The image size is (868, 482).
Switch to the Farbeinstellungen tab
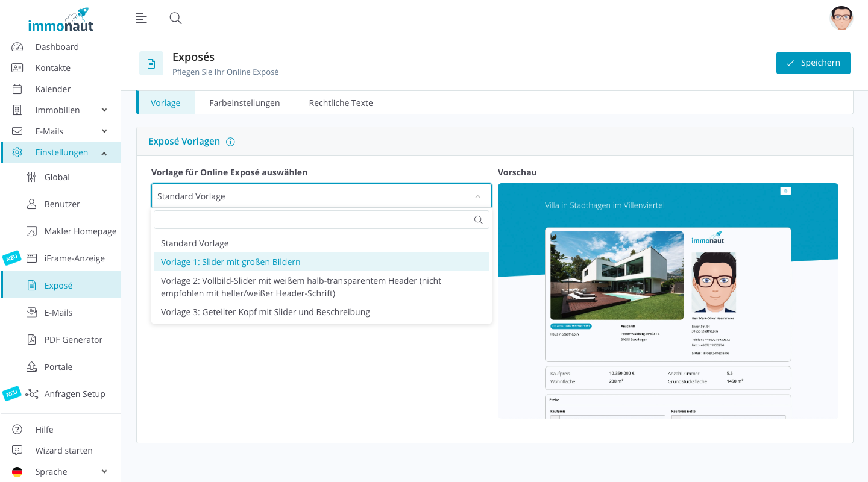click(244, 103)
